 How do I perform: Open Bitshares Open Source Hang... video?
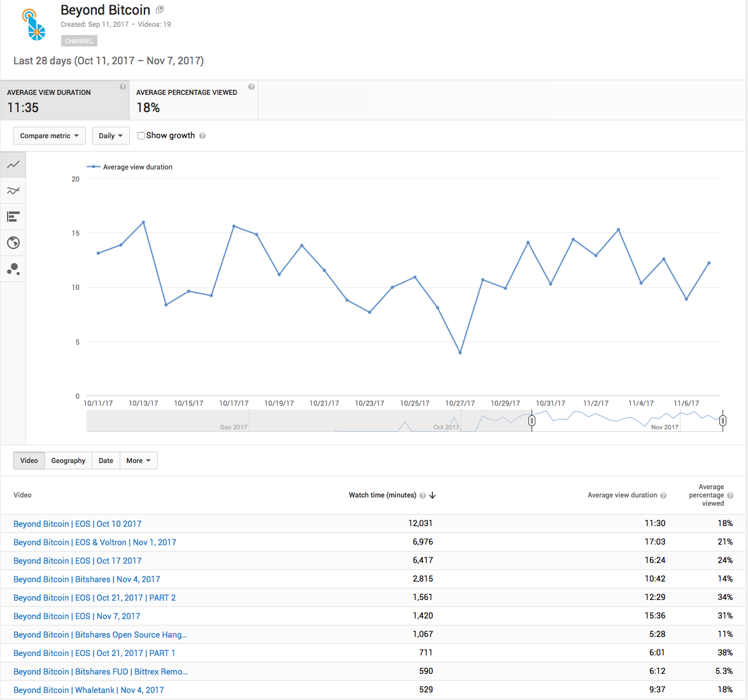click(x=100, y=634)
